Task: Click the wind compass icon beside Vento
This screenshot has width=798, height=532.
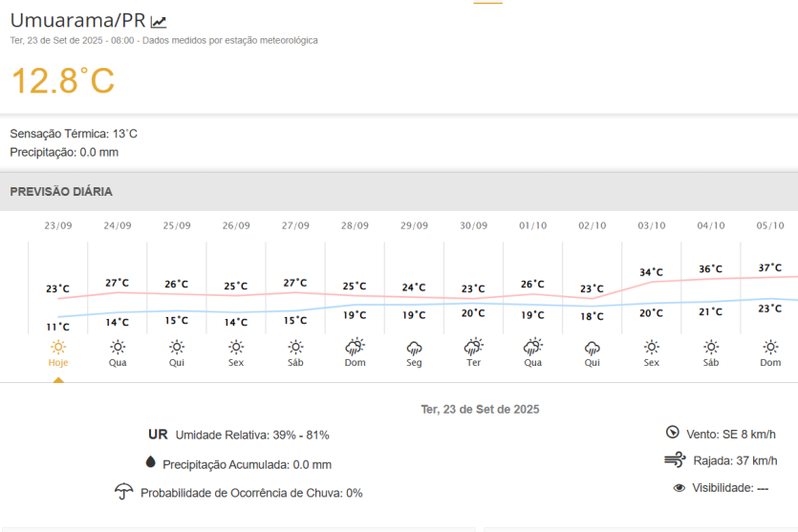Action: point(673,433)
